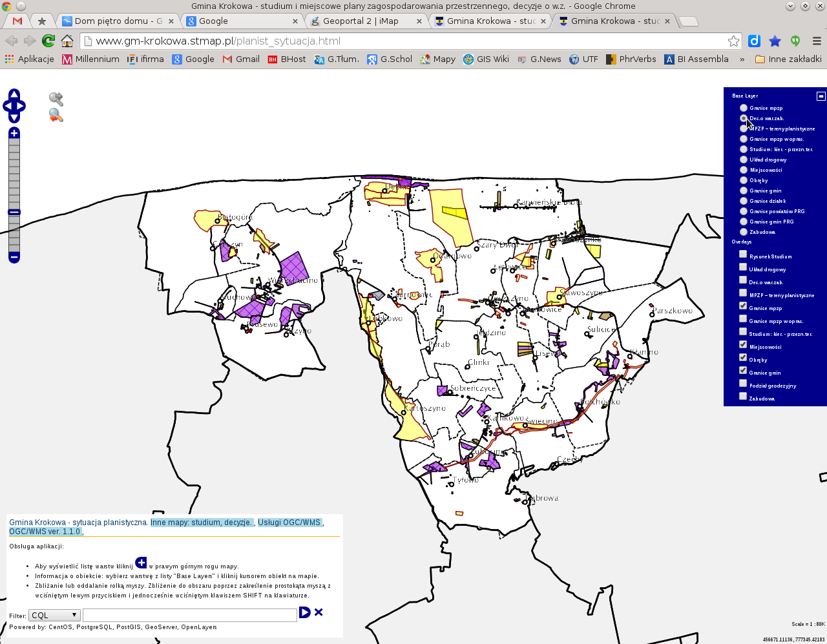Enable the Podział geodezyjny overlay checkbox
The image size is (827, 644).
click(743, 383)
